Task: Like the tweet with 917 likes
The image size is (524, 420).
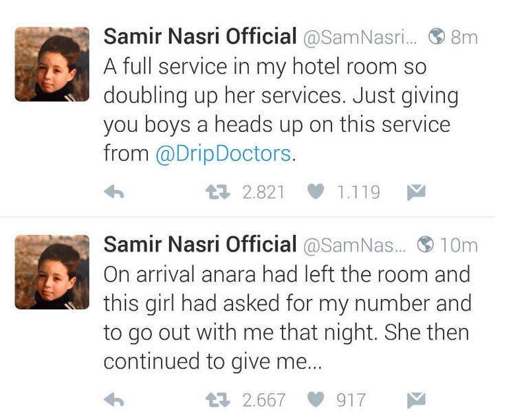Action: 316,399
